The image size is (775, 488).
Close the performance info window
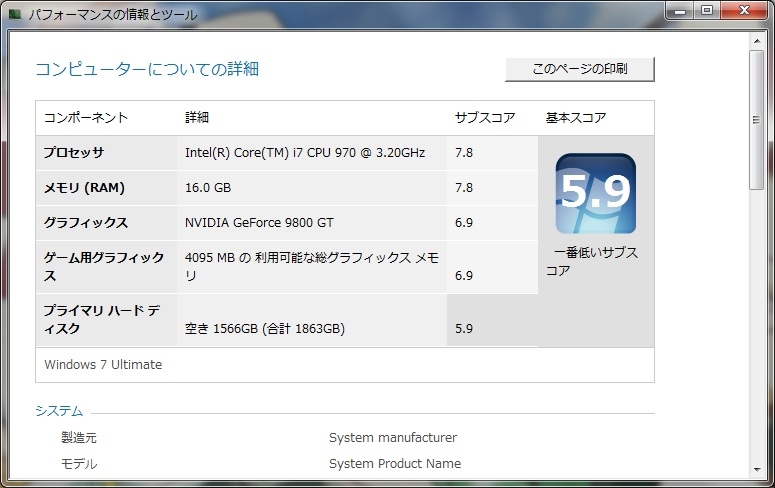pyautogui.click(x=744, y=10)
